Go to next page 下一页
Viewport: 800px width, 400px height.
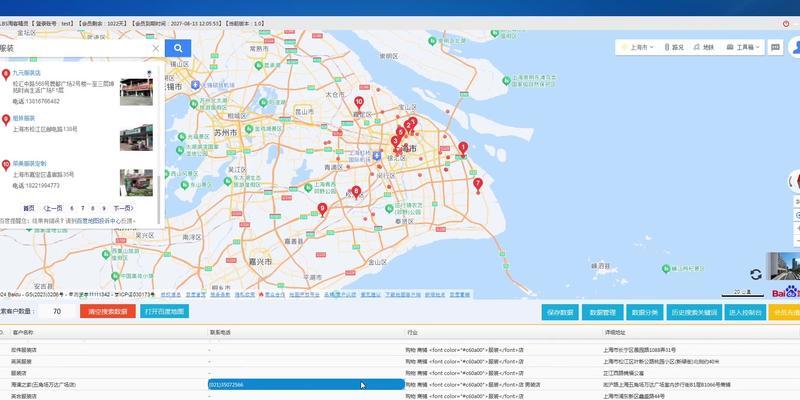[123, 208]
